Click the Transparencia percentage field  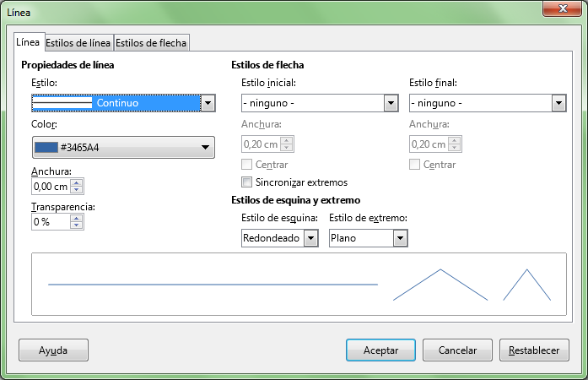point(50,222)
